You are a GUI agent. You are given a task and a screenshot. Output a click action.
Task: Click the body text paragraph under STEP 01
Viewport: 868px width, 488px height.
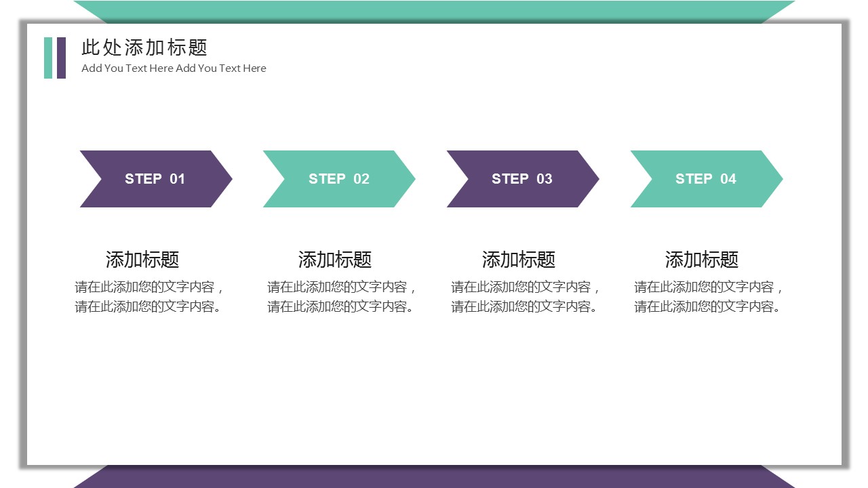(x=149, y=297)
